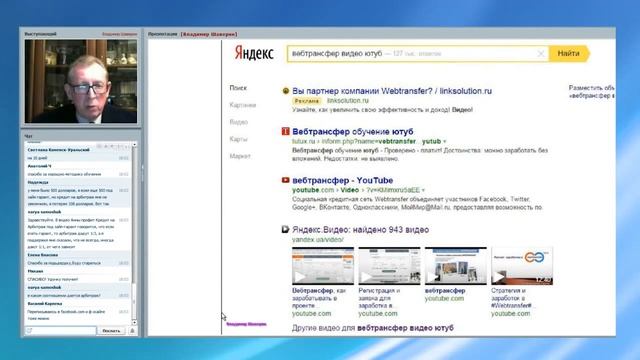Click the icon left of the chat input
The image size is (640, 360).
click(29, 331)
